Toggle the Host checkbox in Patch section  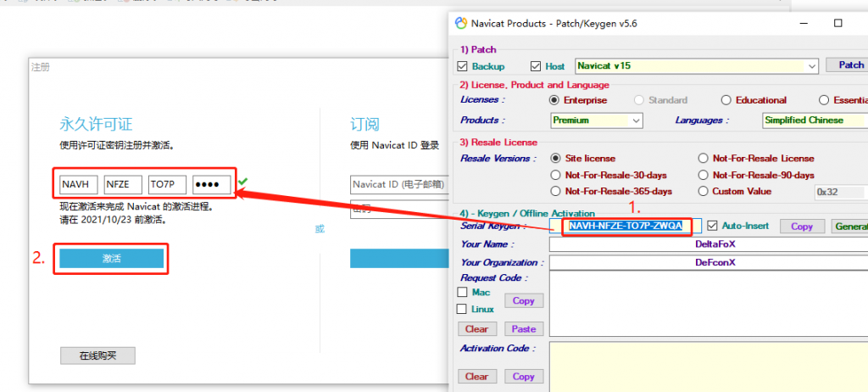coord(536,66)
